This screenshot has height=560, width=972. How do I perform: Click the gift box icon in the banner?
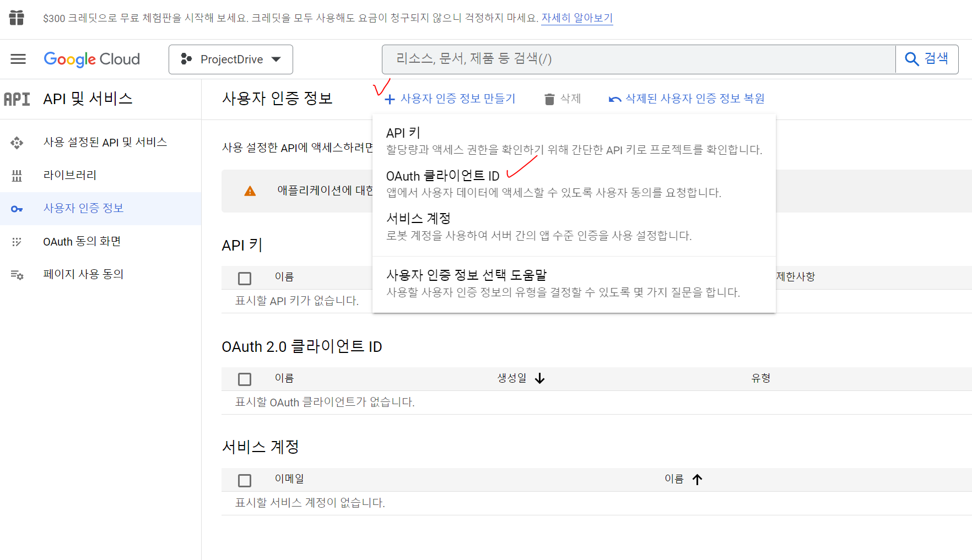(17, 18)
